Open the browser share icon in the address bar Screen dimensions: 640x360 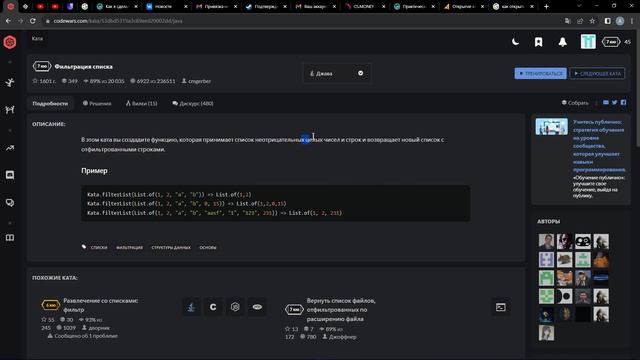[580, 21]
